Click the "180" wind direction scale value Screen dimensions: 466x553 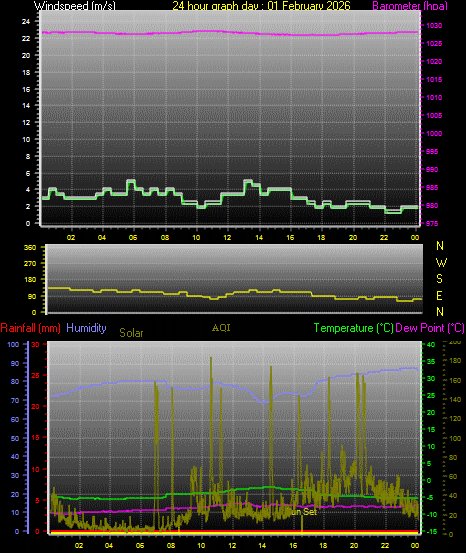30,280
